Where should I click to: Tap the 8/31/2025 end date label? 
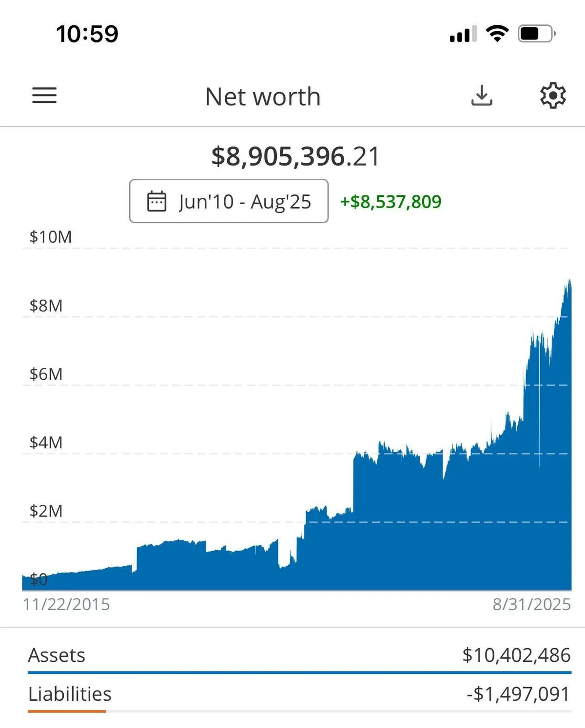pos(531,604)
